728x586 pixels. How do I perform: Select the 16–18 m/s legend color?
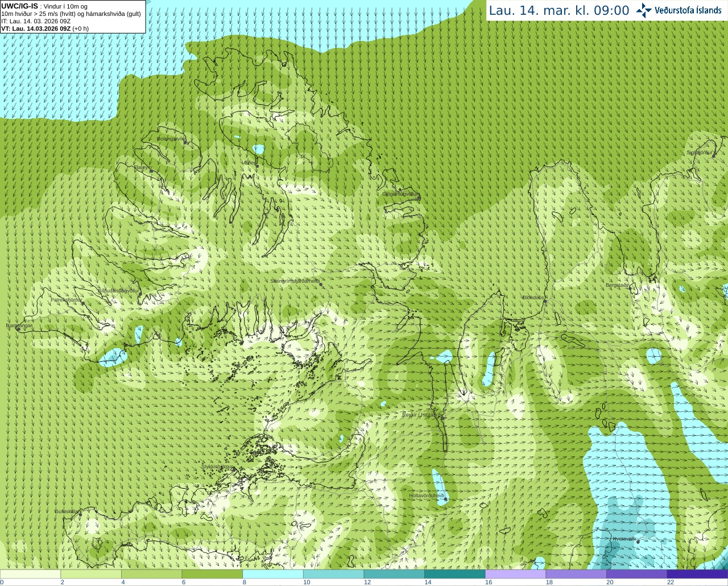pyautogui.click(x=515, y=574)
